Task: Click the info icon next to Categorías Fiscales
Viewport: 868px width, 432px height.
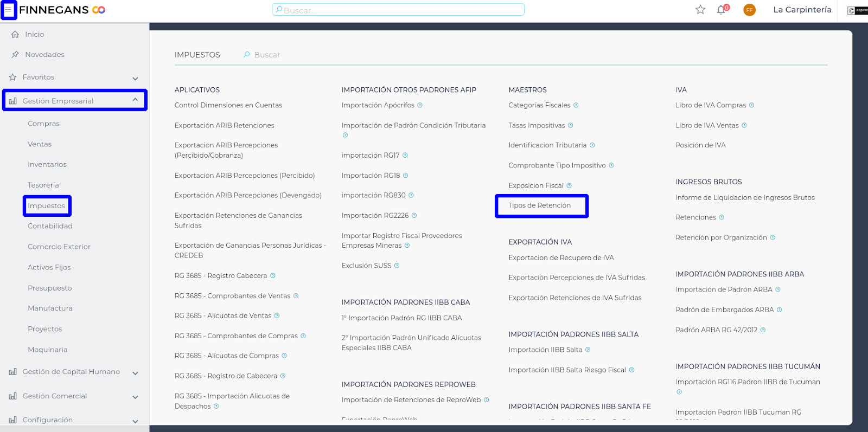Action: (x=576, y=105)
